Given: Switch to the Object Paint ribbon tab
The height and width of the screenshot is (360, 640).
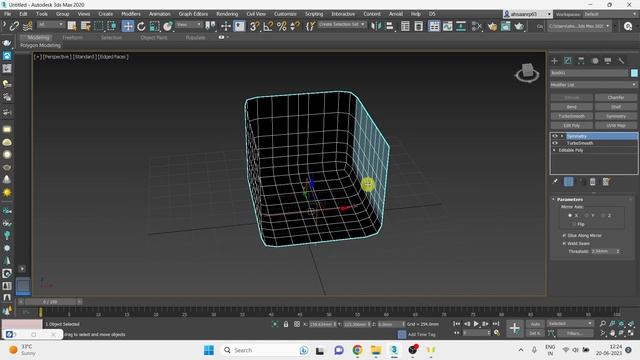Looking at the screenshot, I should click(x=154, y=38).
